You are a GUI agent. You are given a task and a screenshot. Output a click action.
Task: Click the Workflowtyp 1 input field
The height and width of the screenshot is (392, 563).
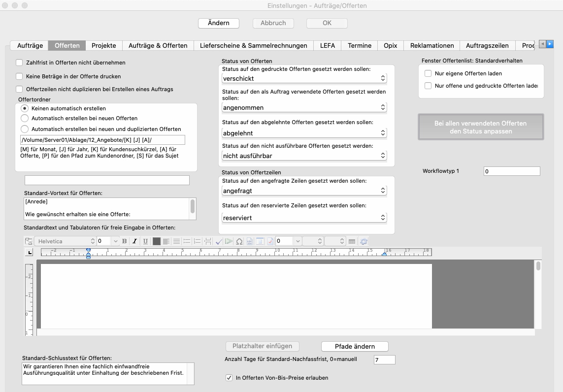[511, 171]
